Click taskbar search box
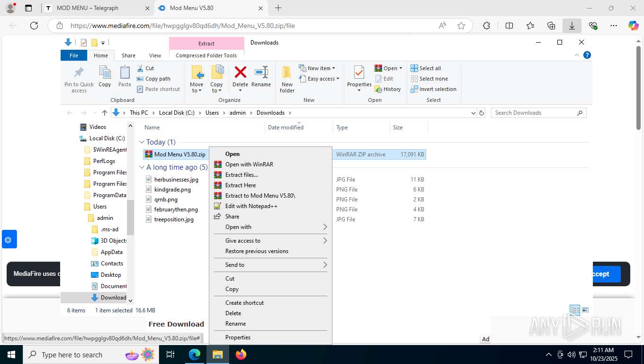The height and width of the screenshot is (364, 644). pos(91,355)
